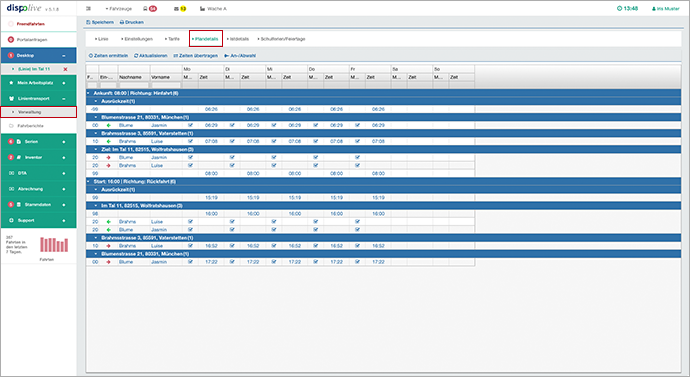Image resolution: width=690 pixels, height=377 pixels.
Task: Click the Serien document icon
Action: pos(18,142)
